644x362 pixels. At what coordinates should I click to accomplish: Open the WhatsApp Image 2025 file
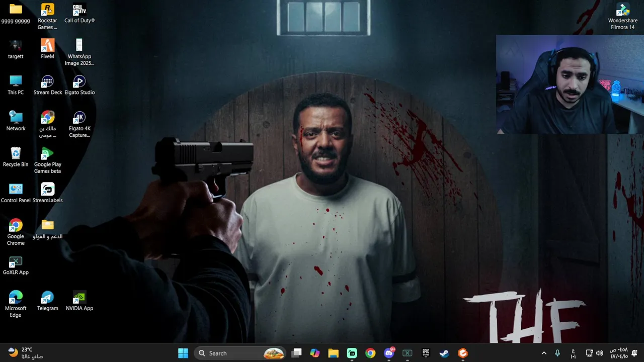pos(79,52)
